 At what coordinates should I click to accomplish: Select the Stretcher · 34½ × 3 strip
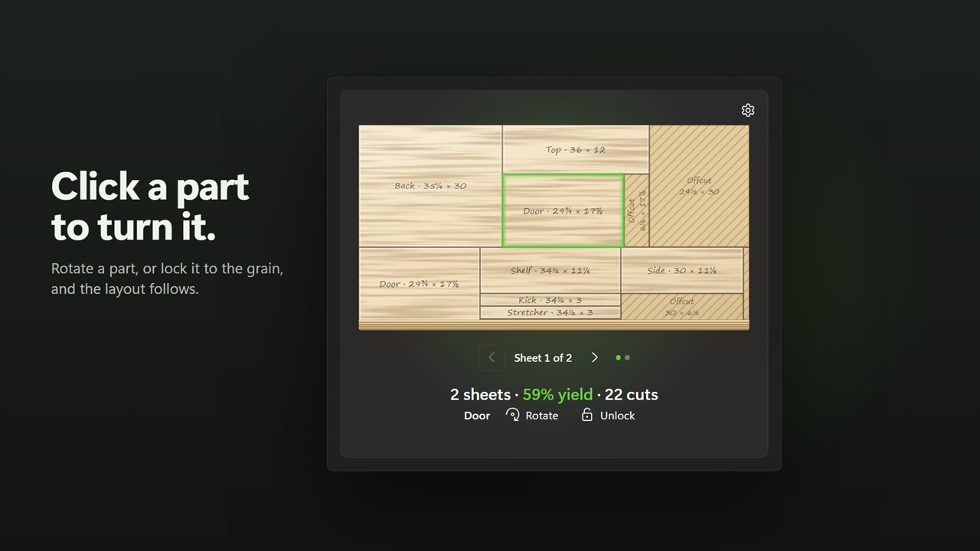pyautogui.click(x=550, y=312)
